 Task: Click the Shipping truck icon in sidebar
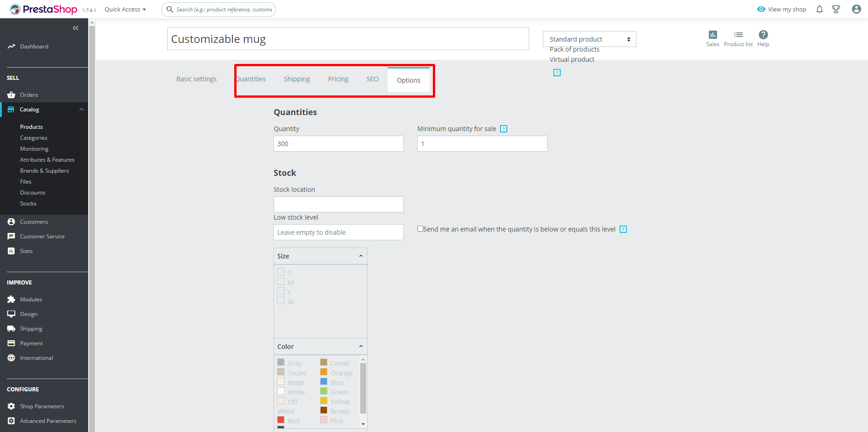pyautogui.click(x=11, y=329)
